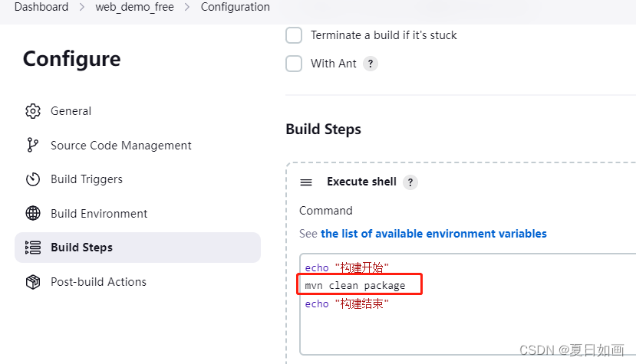This screenshot has height=364, width=636.
Task: Expand breadcrumb chevron after Dashboard
Action: point(81,7)
